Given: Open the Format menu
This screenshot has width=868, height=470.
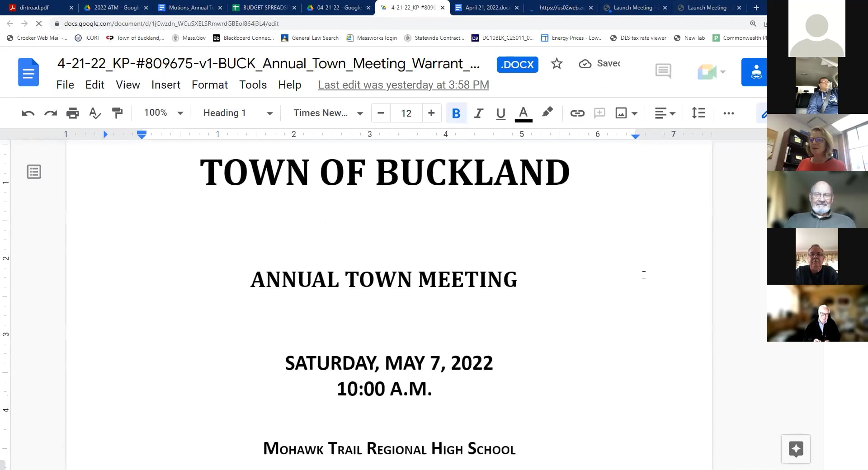Looking at the screenshot, I should [210, 85].
